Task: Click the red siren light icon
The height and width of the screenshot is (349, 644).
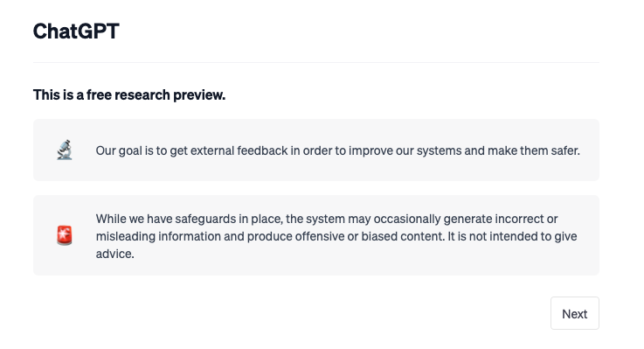Action: (x=65, y=235)
